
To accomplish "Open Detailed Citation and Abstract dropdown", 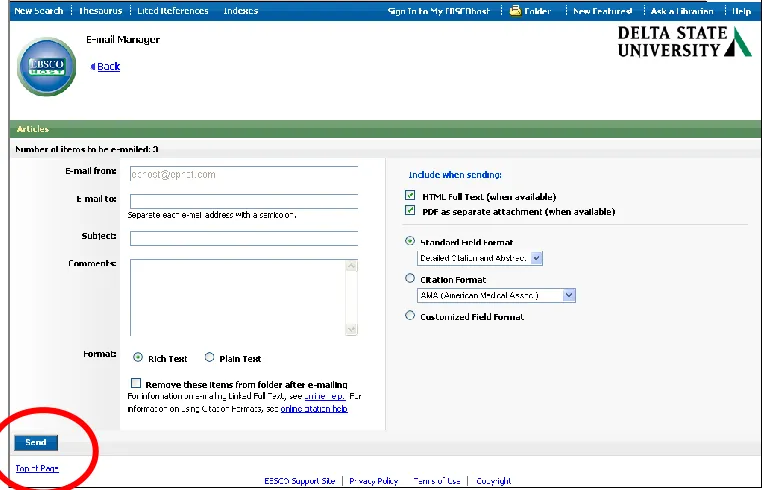I will coord(480,258).
